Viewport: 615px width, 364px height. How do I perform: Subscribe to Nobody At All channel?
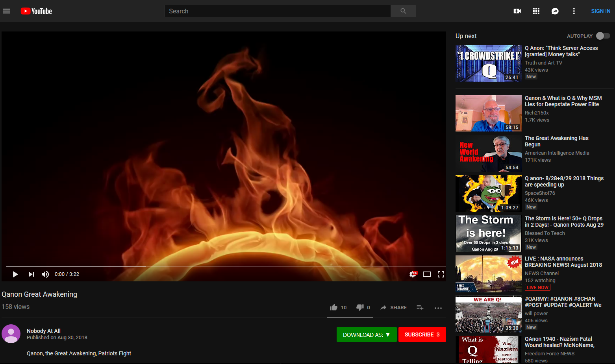pyautogui.click(x=422, y=334)
